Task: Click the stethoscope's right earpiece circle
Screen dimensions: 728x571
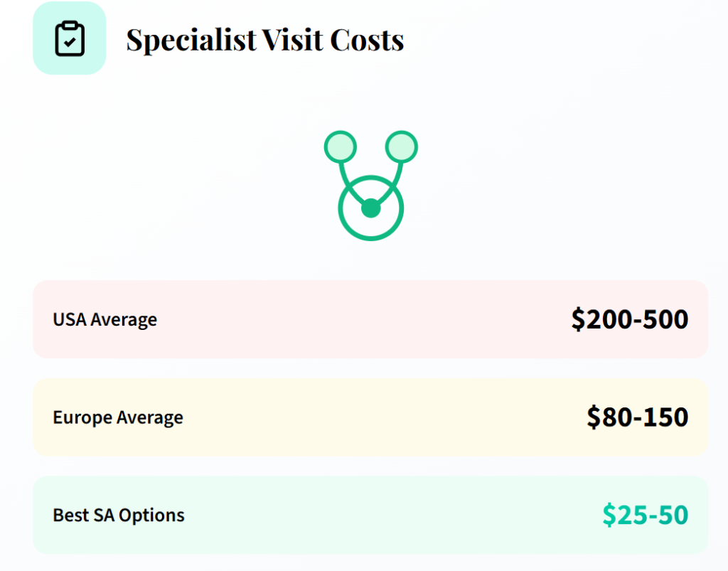Action: [x=401, y=146]
